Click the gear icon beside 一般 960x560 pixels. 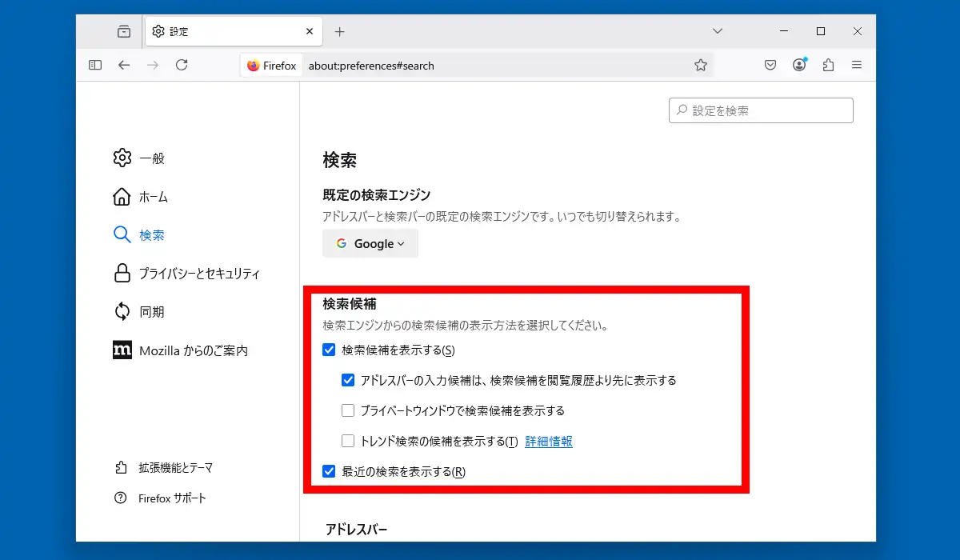click(122, 158)
